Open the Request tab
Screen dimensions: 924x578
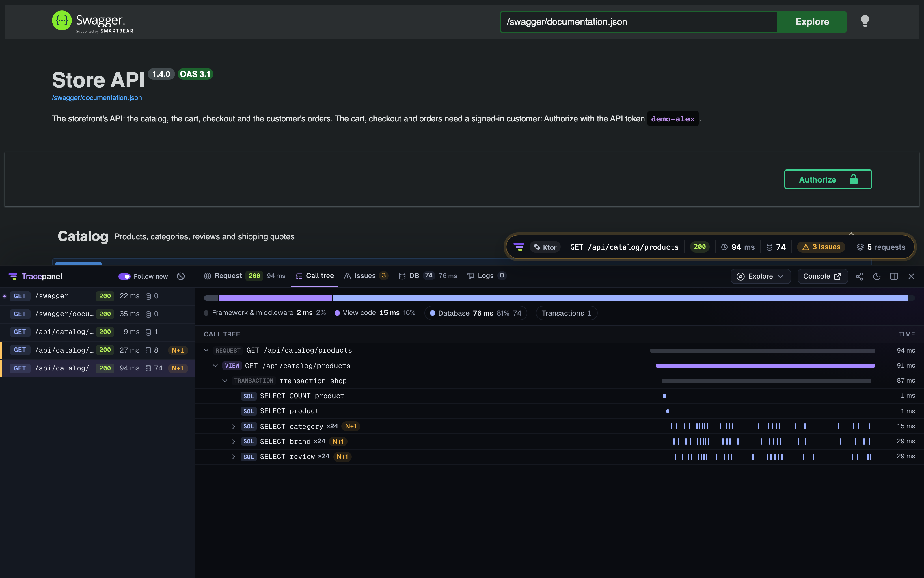(244, 276)
